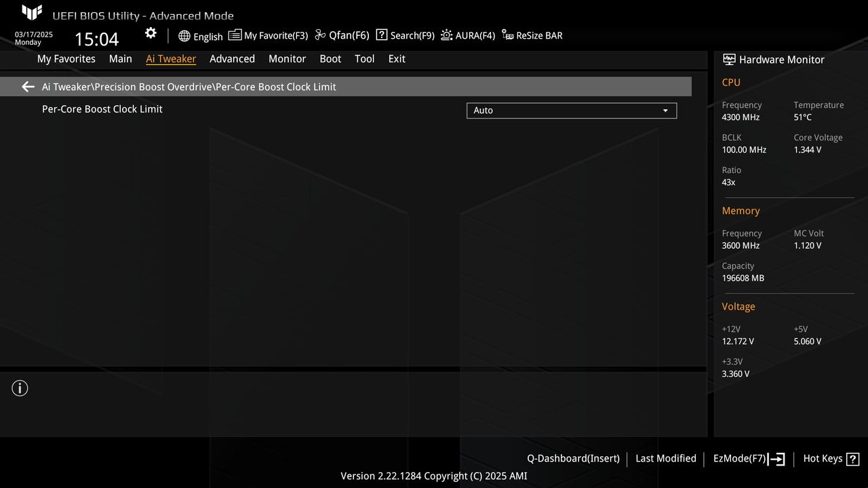Open Q-Dashboard(Insert)
This screenshot has width=868, height=488.
point(574,459)
